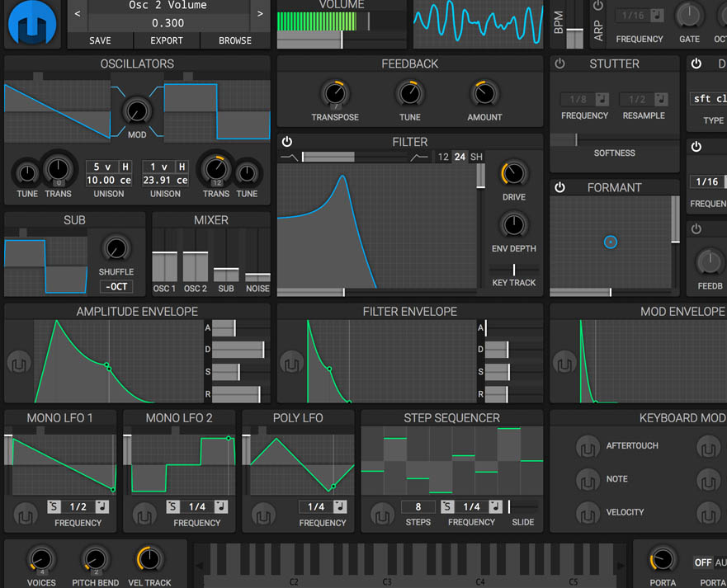The image size is (727, 588).
Task: Click the Helm logo icon
Action: click(31, 24)
